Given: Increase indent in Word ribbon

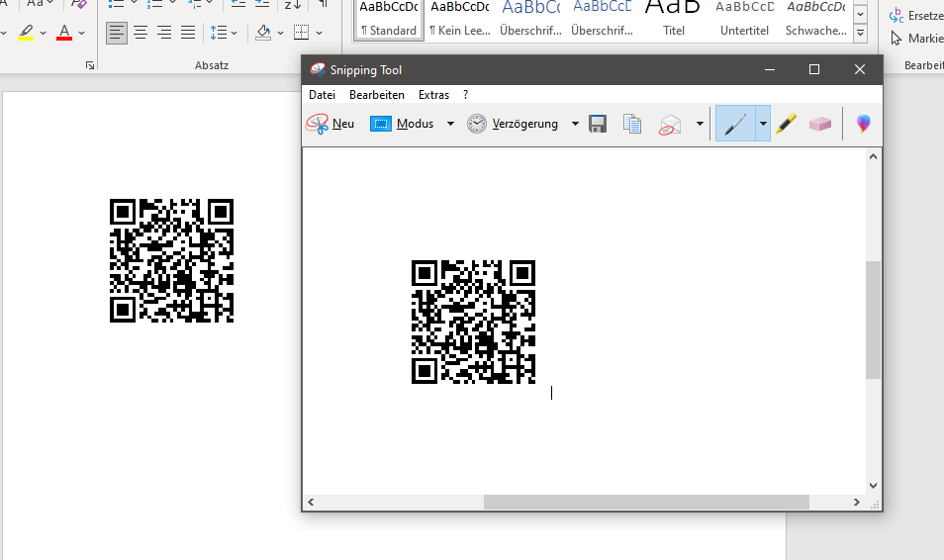Looking at the screenshot, I should pyautogui.click(x=262, y=4).
